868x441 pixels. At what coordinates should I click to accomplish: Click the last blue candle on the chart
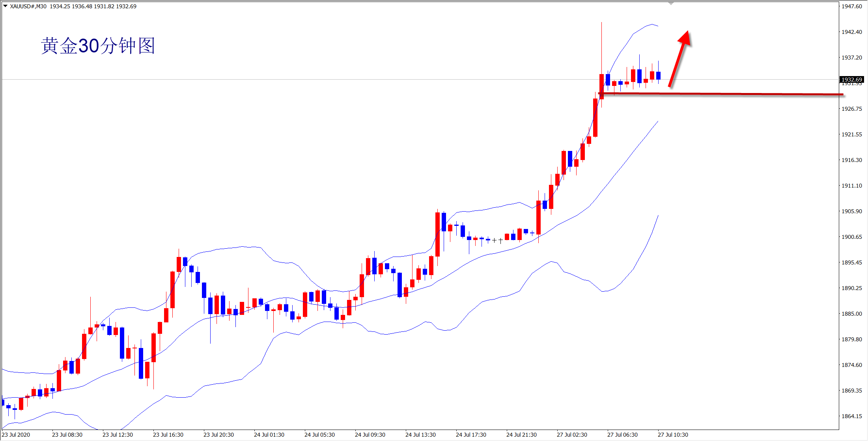[658, 76]
